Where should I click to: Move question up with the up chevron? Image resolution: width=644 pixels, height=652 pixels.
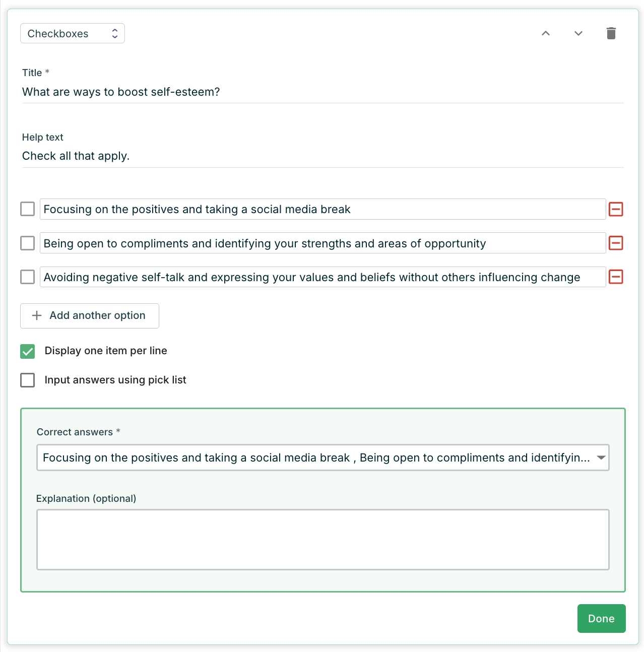click(545, 33)
